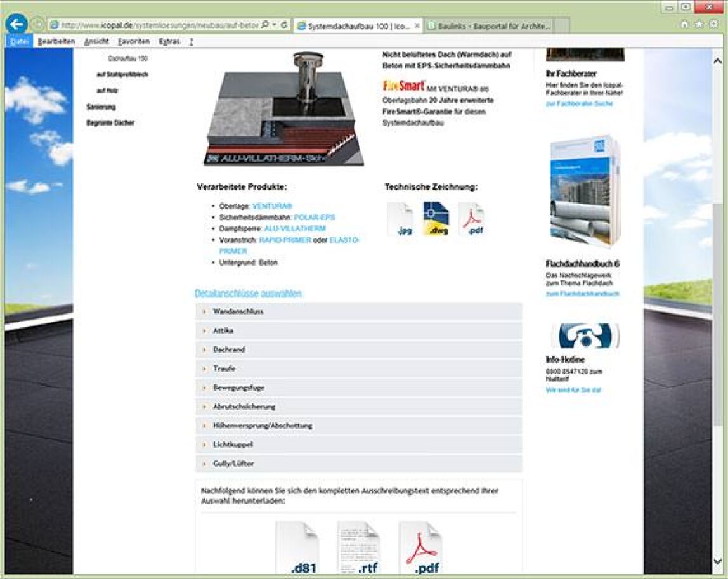Open the Datei menu

coord(19,41)
